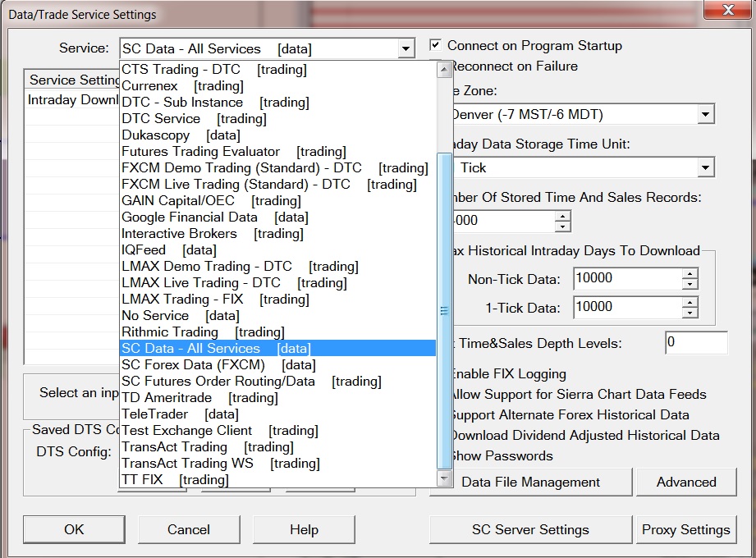
Task: Select FXCM Live Trading (Standard) - DTC
Action: (277, 184)
